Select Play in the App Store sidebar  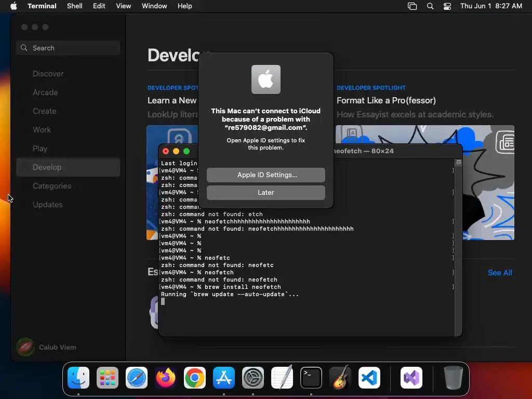[x=68, y=148]
